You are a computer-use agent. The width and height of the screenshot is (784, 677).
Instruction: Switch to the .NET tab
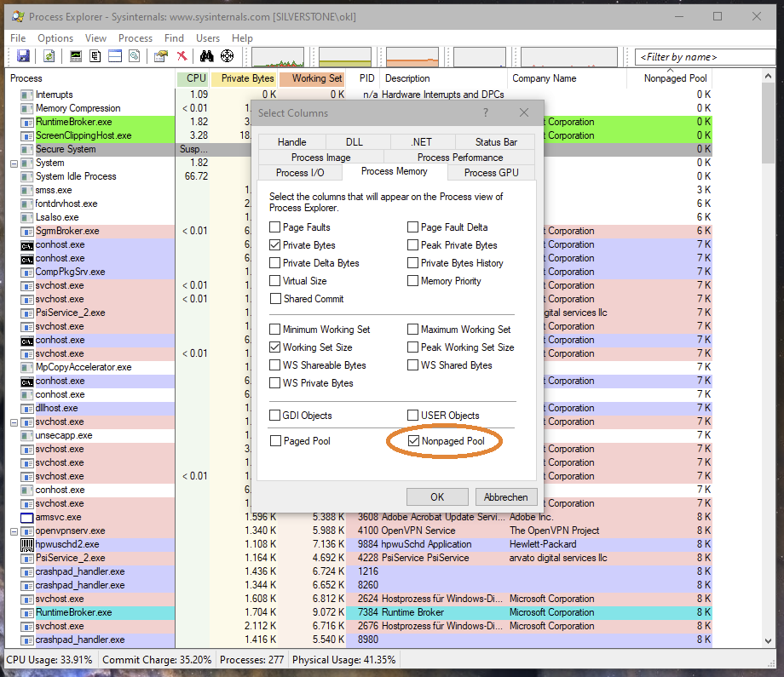pos(422,142)
